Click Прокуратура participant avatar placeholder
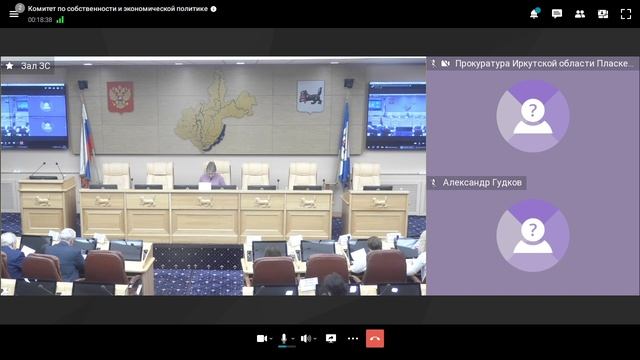Image resolution: width=640 pixels, height=360 pixels. (533, 116)
